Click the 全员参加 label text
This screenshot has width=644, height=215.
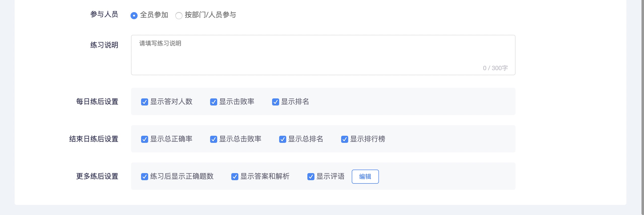coord(154,15)
